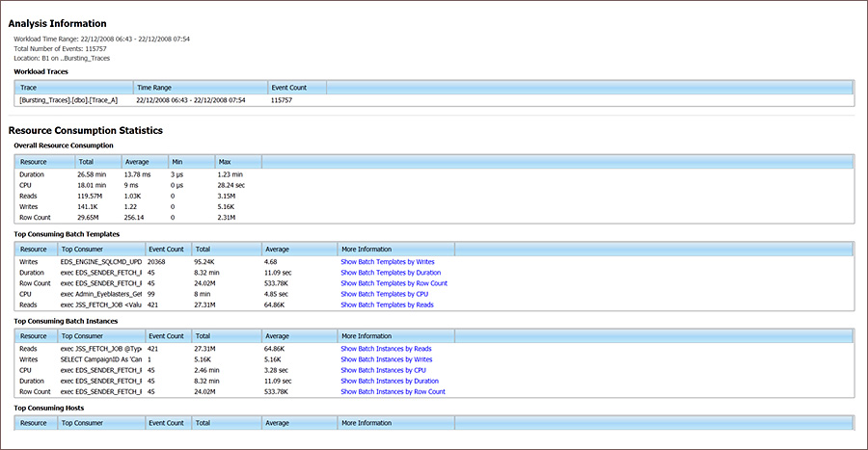Select Location: B1 on ..Bursting_Traces line
868x450 pixels.
tap(62, 58)
